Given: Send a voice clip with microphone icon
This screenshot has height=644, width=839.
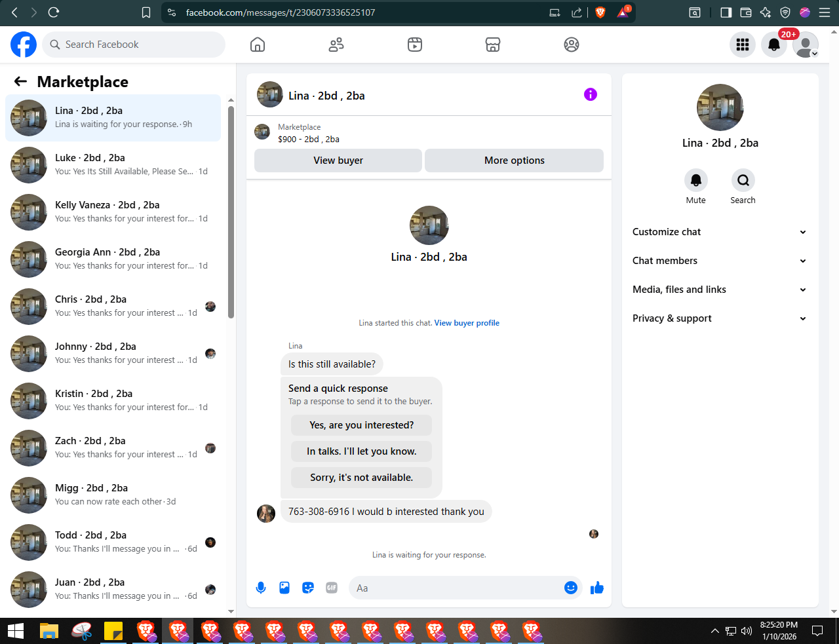Looking at the screenshot, I should click(261, 588).
